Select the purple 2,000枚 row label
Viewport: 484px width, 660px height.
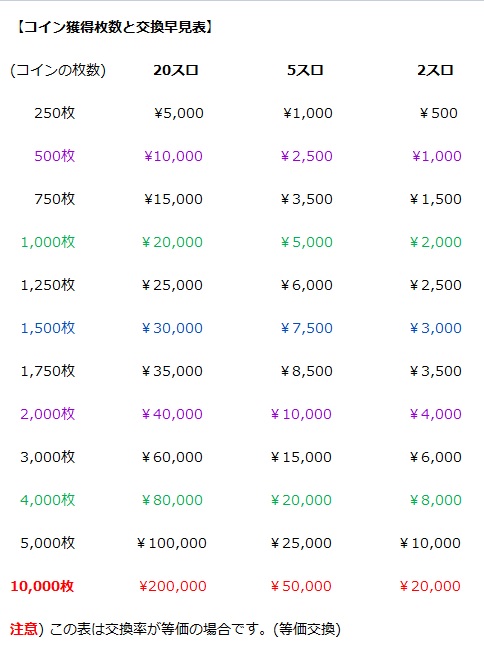(48, 414)
